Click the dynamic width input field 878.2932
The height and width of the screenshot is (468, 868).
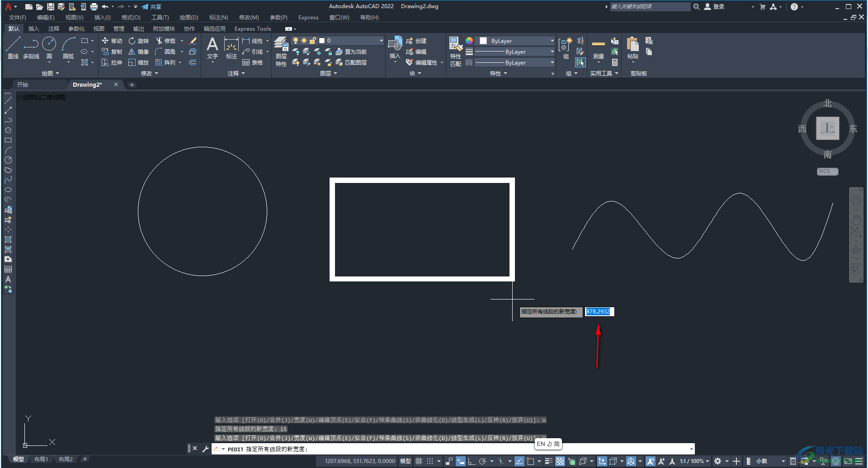(x=599, y=312)
